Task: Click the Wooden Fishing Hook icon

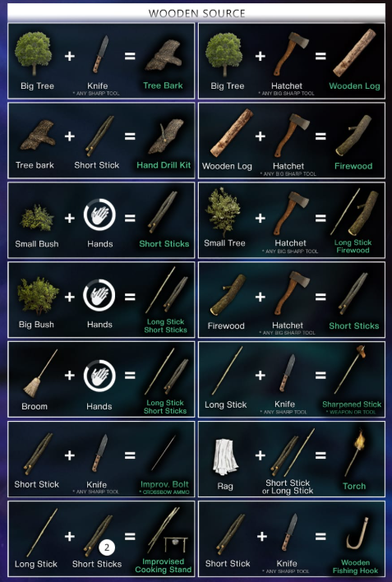Action: (357, 533)
